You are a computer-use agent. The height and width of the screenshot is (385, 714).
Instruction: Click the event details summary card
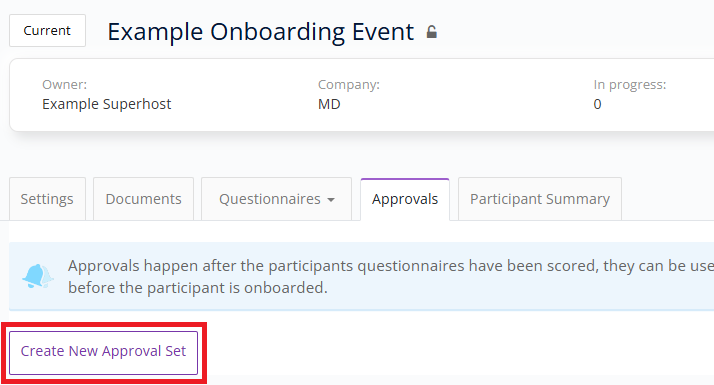pos(362,95)
